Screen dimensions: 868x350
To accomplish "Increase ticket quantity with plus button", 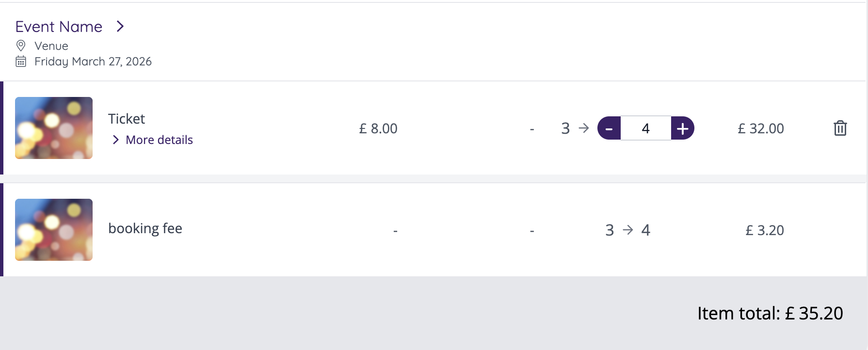I will (682, 128).
